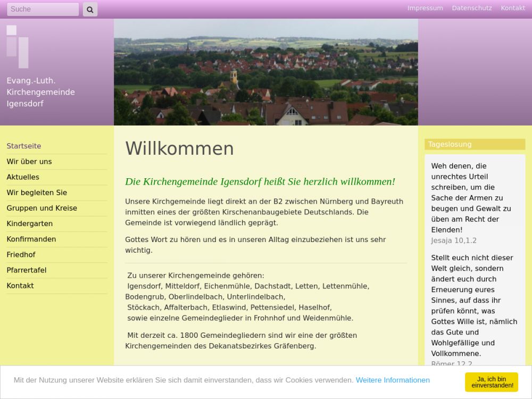Open the Kindergarten page
This screenshot has height=399, width=532.
[x=30, y=223]
